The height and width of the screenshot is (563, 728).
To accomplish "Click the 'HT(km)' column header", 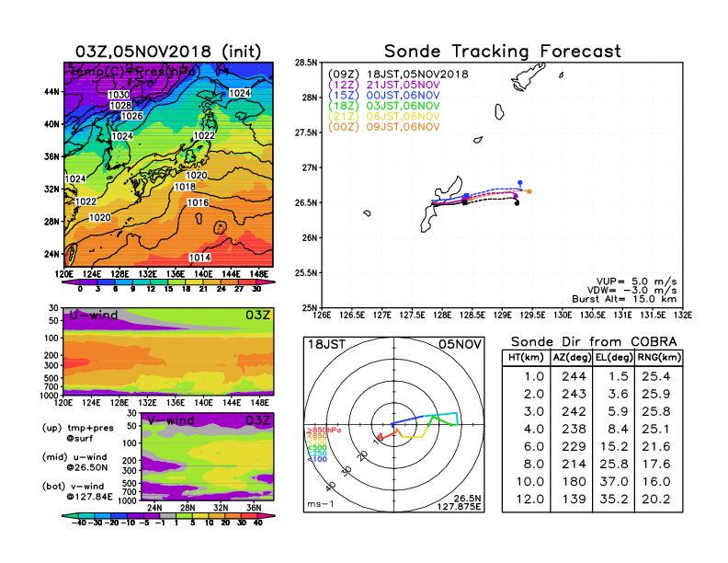I will (526, 358).
